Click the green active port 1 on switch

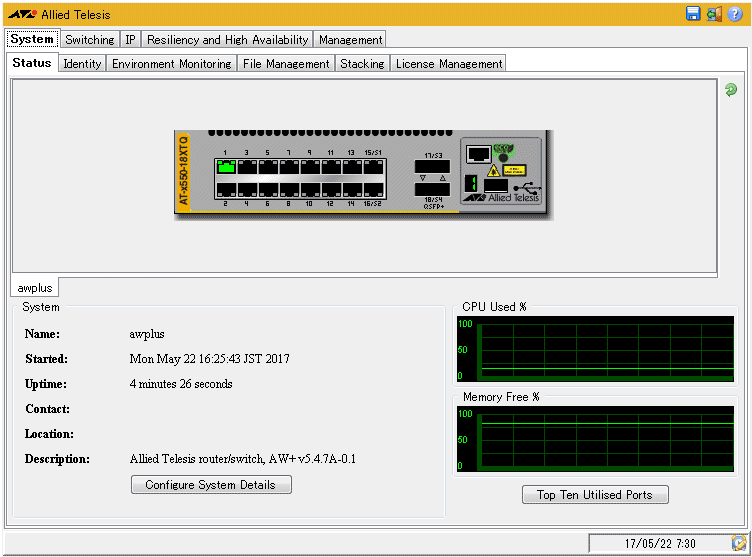[226, 167]
